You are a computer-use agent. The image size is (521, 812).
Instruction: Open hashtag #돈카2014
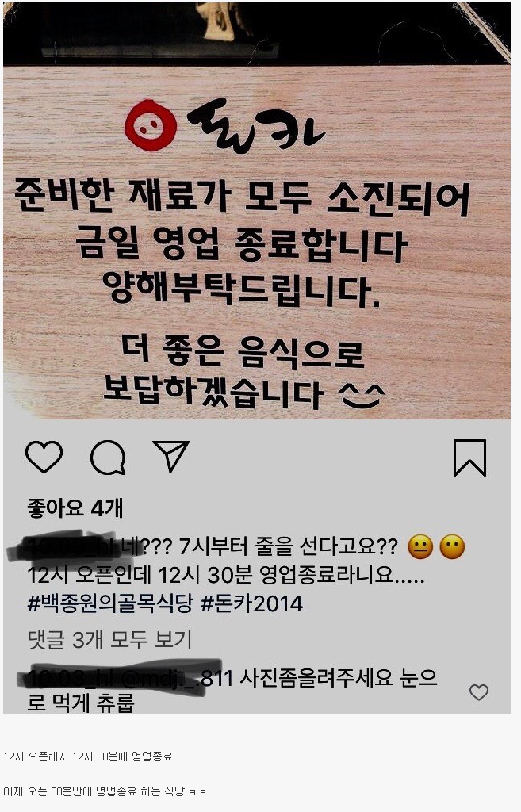click(251, 603)
